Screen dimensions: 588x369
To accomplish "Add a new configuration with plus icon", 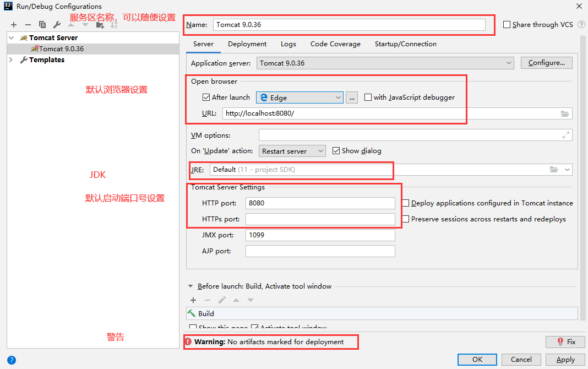I will [x=14, y=25].
